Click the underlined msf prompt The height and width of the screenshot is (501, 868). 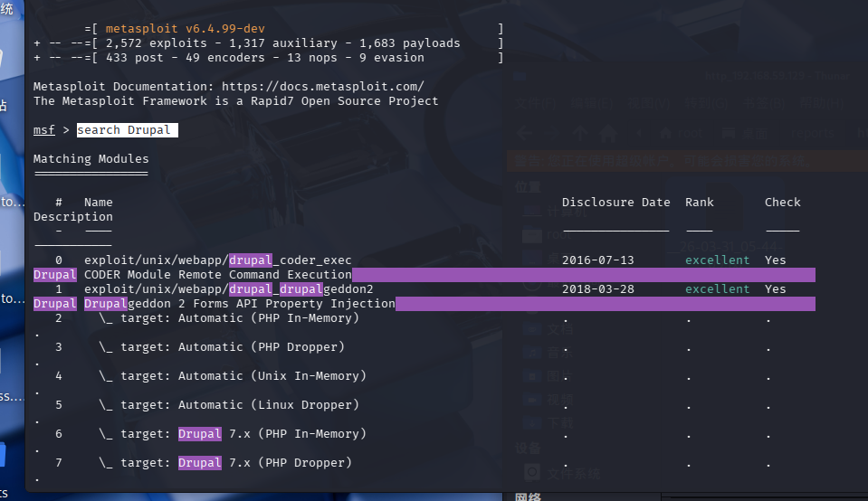point(43,130)
